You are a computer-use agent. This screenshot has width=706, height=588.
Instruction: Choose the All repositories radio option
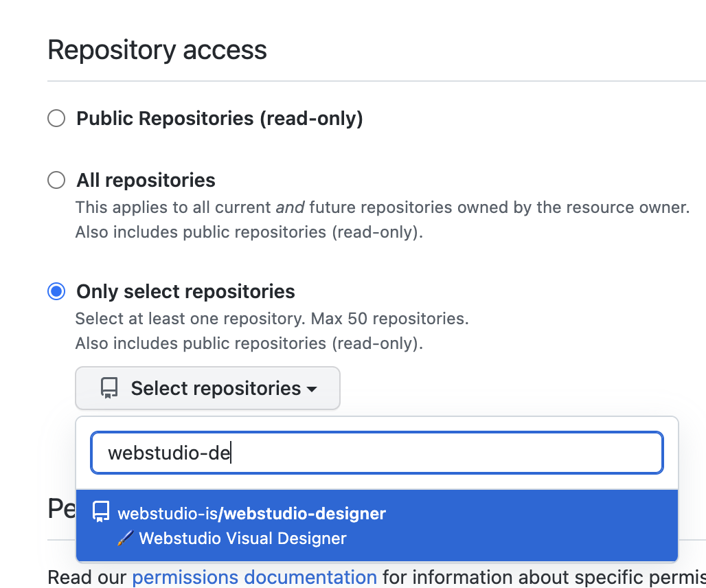click(x=56, y=181)
